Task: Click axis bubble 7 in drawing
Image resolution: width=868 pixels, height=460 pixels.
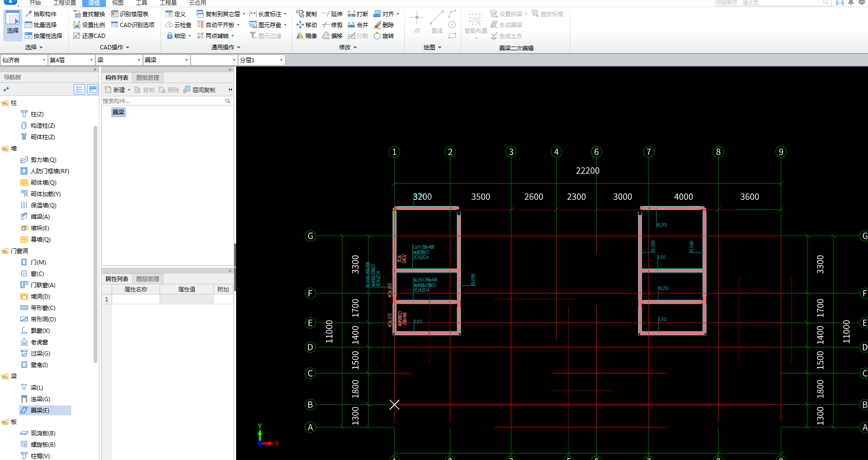Action: pyautogui.click(x=649, y=152)
